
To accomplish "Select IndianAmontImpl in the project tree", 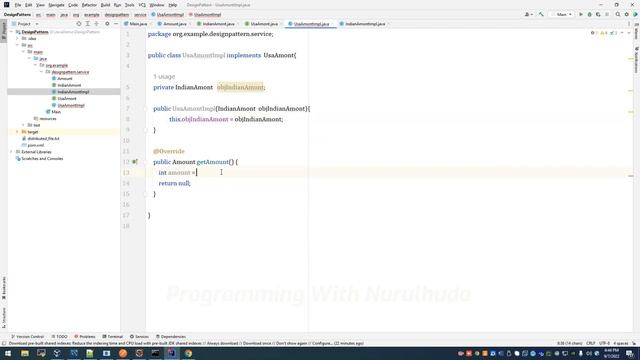I will tap(73, 92).
